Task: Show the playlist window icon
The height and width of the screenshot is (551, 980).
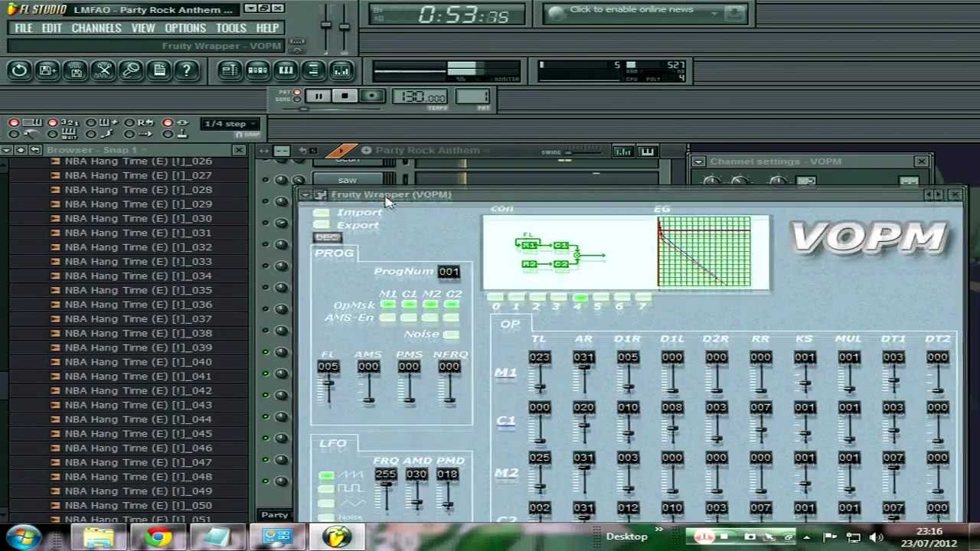Action: [230, 70]
